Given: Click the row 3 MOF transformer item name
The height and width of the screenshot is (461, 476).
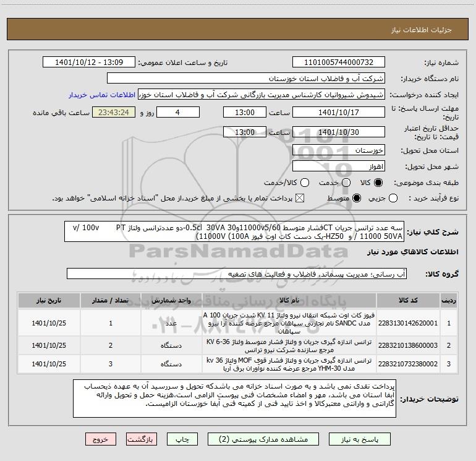Looking at the screenshot, I should pos(289,364).
